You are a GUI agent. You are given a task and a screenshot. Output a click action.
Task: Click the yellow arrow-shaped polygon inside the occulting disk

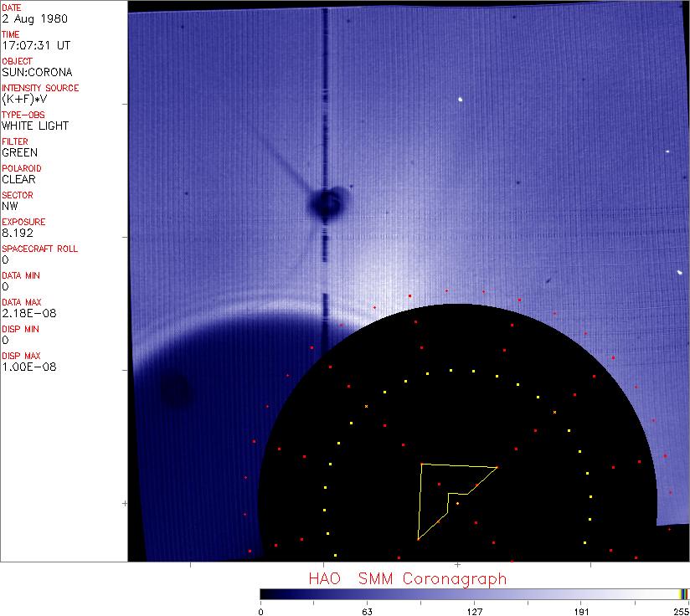(435, 494)
